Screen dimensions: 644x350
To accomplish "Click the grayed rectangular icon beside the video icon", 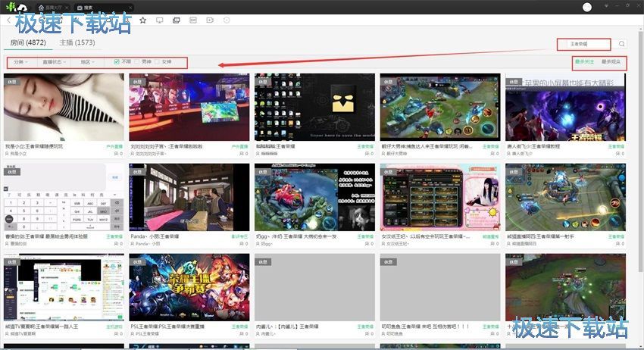I will [x=193, y=20].
